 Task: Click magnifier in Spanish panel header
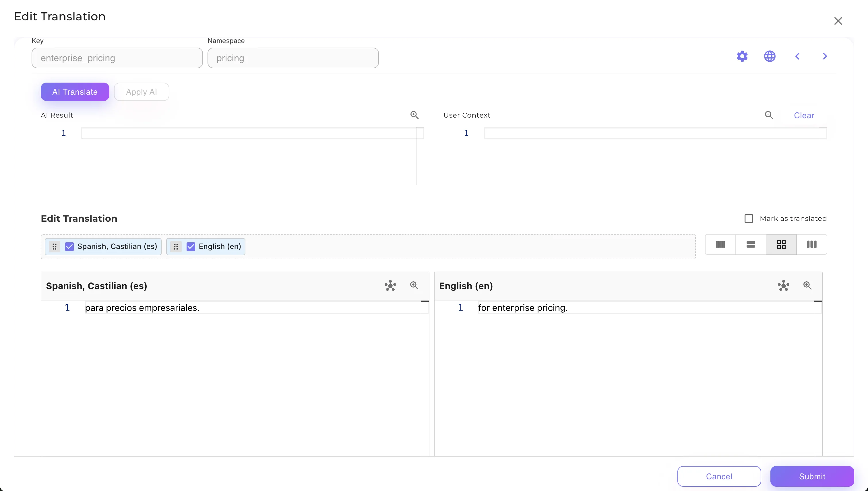414,286
